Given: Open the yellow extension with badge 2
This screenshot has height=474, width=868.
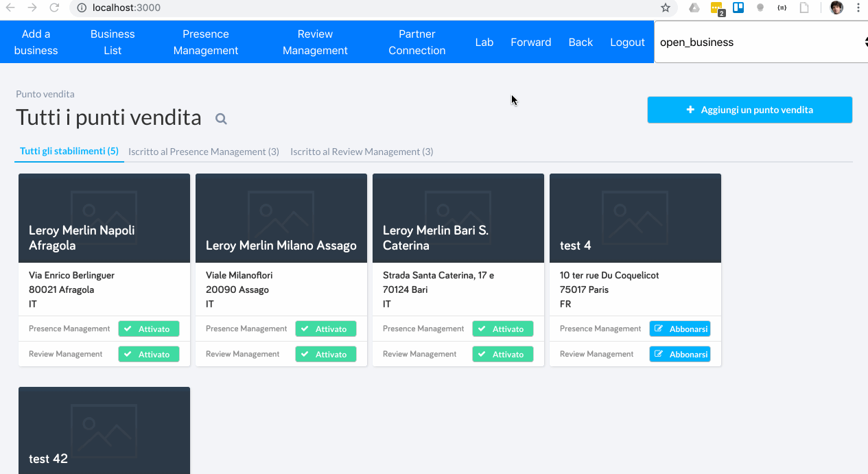Looking at the screenshot, I should point(717,8).
